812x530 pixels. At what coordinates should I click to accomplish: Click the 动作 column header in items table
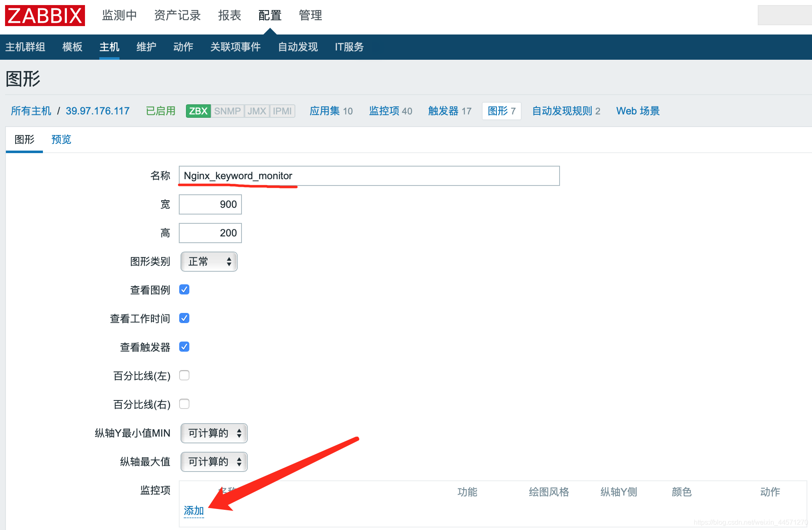[770, 492]
